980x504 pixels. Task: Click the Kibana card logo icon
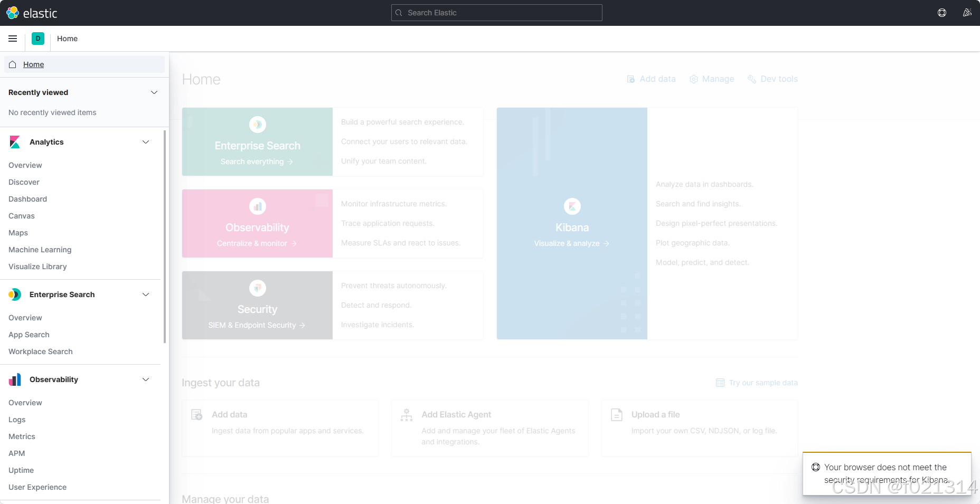click(572, 206)
